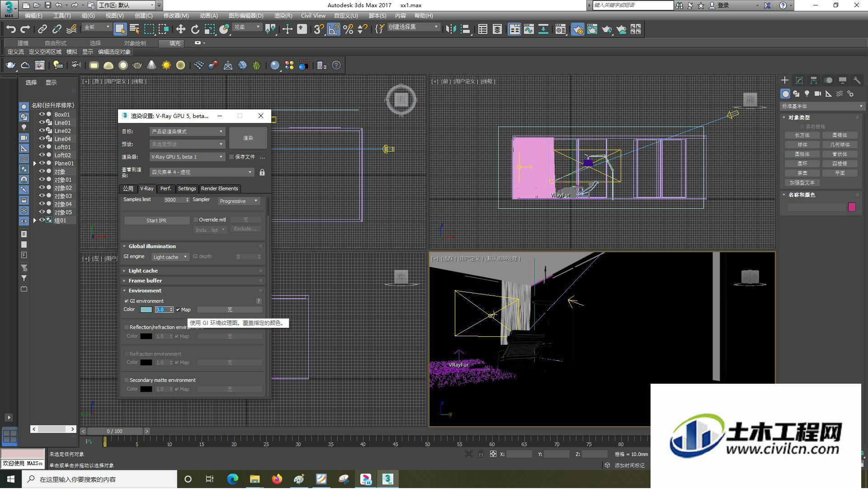Screen dimensions: 868x489
Task: Activate the Select Object tool
Action: 120,29
